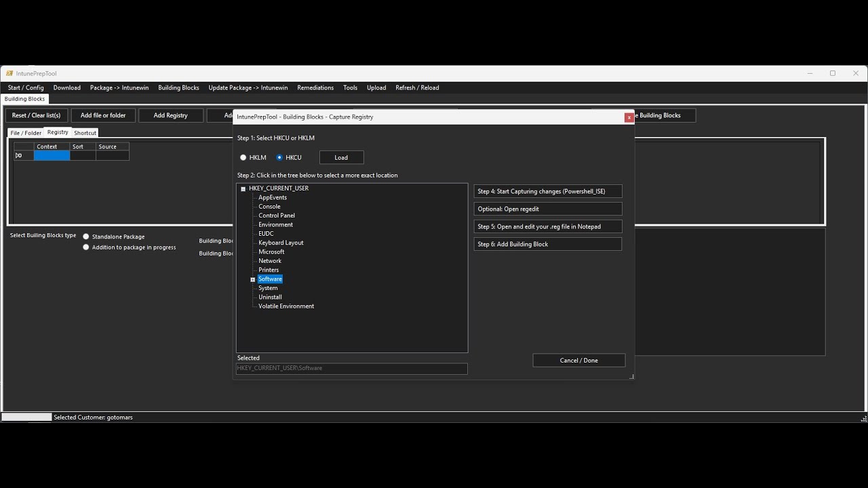Expand the Software registry node

pyautogui.click(x=252, y=279)
